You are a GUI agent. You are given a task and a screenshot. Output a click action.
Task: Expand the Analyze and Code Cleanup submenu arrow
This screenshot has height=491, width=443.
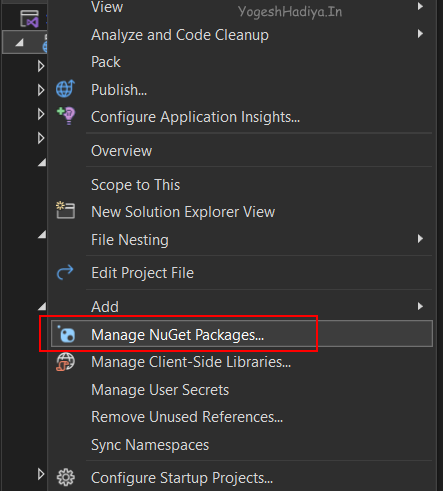[420, 34]
